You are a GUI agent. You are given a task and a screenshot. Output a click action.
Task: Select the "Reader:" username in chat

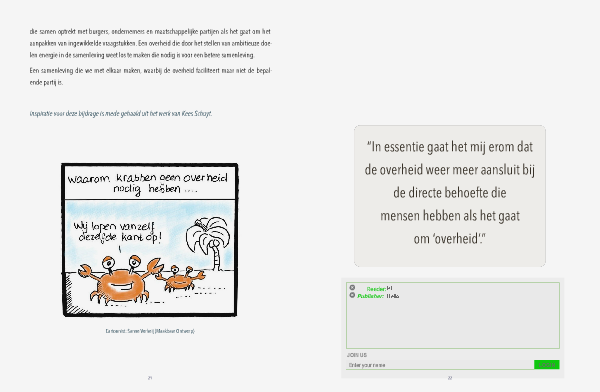(376, 289)
